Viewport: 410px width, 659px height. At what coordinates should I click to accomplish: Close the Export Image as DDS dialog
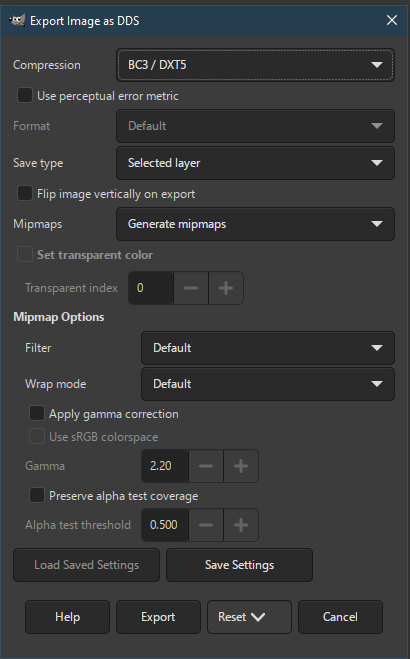point(392,20)
